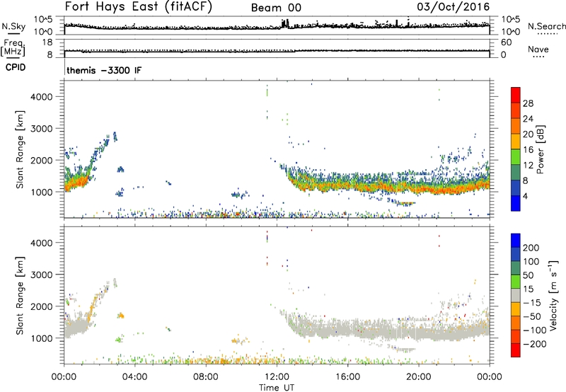
Task: Click the '4000' tick on the power panel
Action: click(42, 97)
